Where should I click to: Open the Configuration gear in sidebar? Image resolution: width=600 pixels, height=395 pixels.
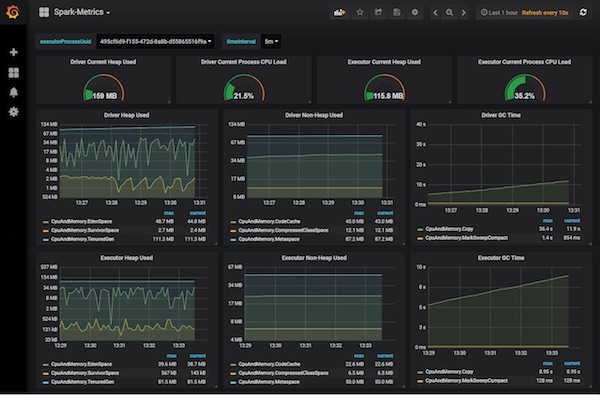point(13,112)
